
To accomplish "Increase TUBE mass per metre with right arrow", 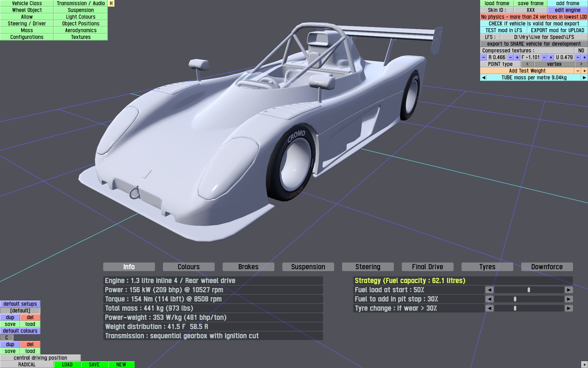I will (x=584, y=78).
